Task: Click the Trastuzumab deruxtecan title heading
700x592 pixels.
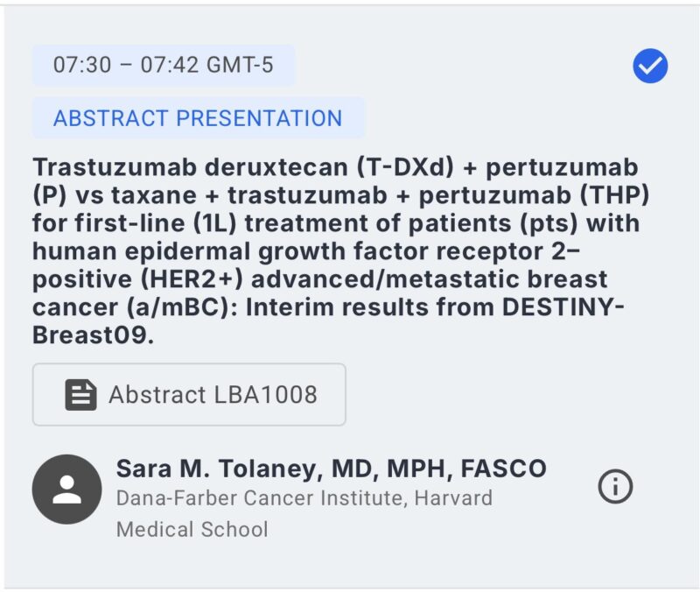Action: click(340, 250)
